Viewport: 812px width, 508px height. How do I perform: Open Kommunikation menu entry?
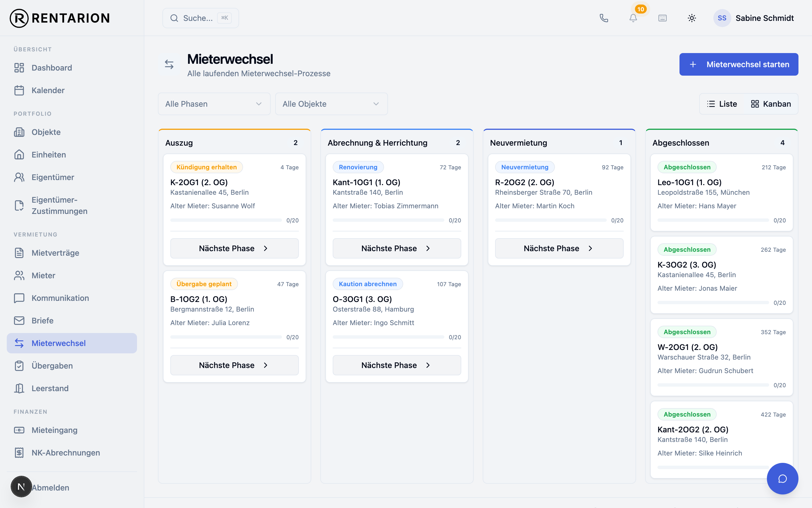tap(72, 298)
